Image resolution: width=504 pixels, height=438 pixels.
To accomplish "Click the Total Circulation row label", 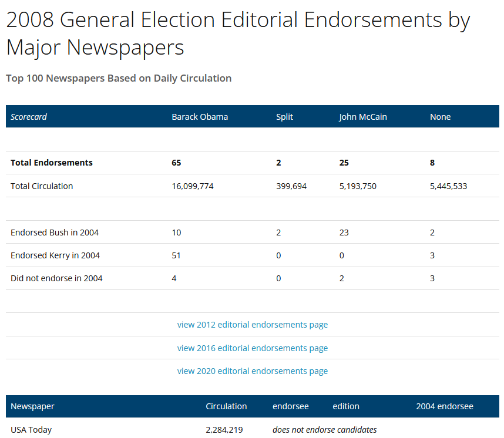I will tap(42, 186).
